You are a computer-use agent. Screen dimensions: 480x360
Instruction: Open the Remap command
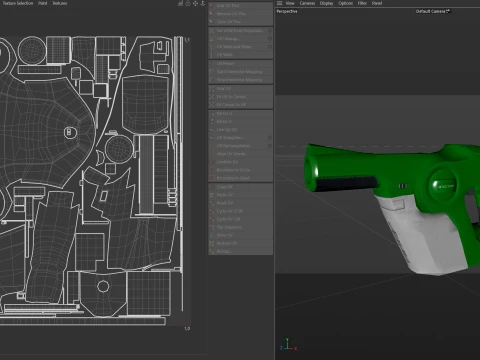(240, 251)
